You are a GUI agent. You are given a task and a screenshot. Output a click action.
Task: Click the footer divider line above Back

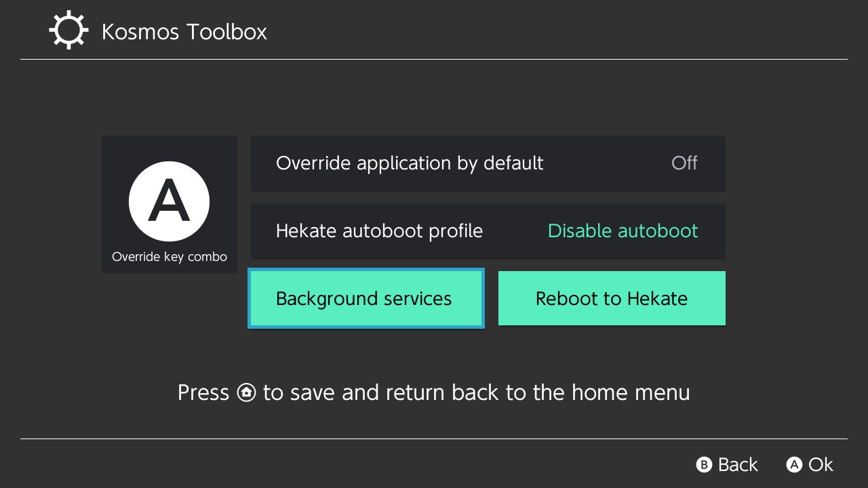pos(434,439)
